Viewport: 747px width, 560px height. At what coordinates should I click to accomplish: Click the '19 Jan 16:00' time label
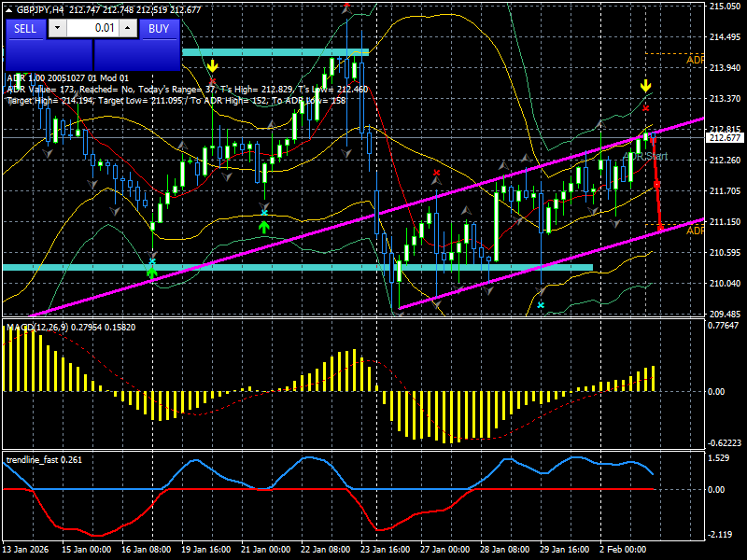pos(205,549)
